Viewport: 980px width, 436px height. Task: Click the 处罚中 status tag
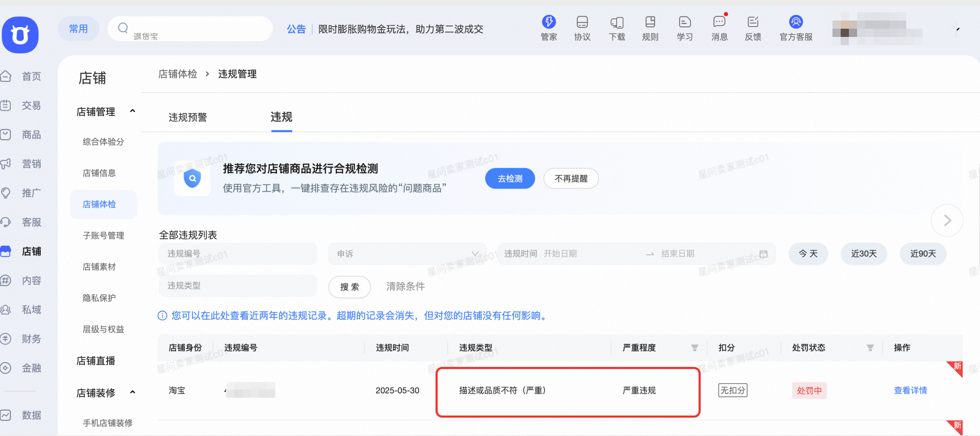coord(809,391)
